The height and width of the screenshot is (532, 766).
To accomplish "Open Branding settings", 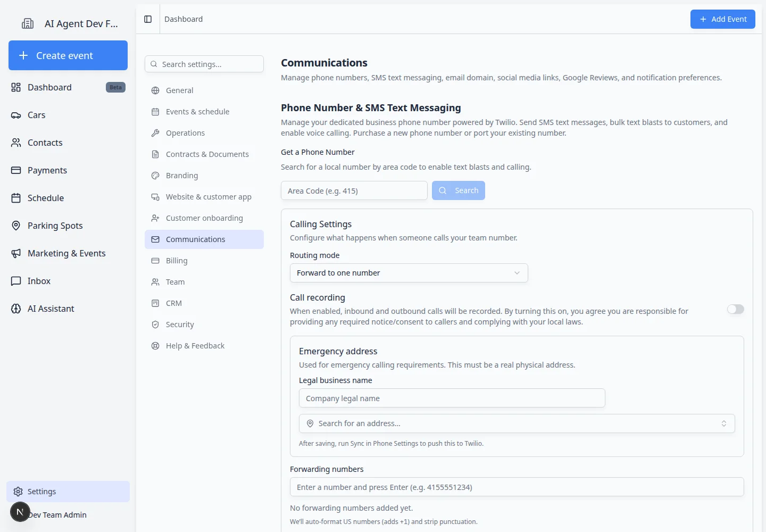I will (x=204, y=176).
